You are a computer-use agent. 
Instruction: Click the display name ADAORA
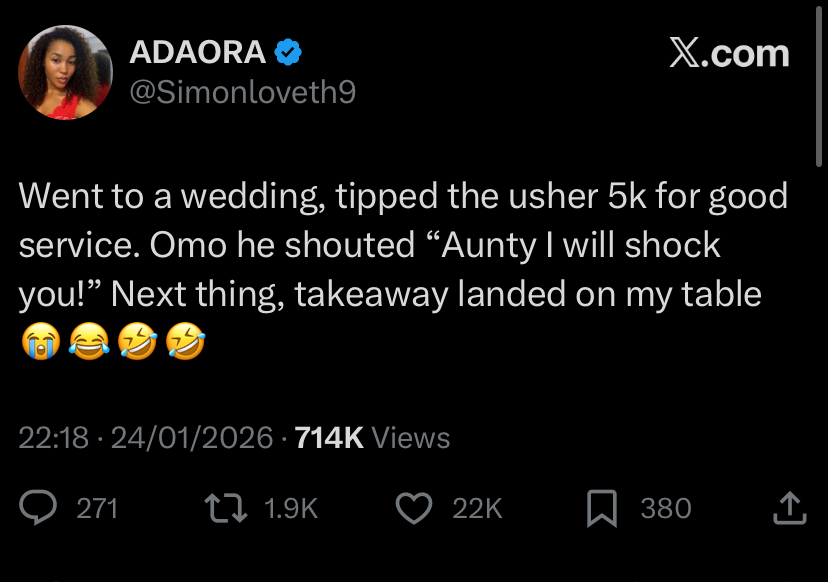click(x=200, y=54)
